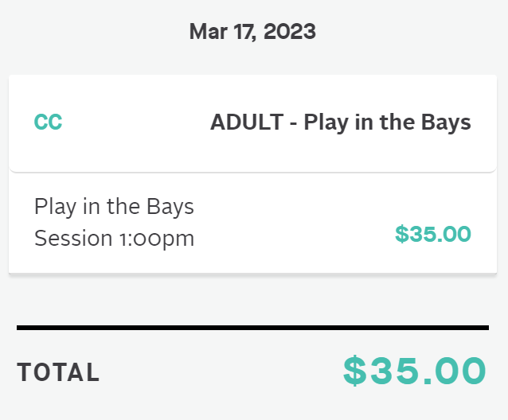The height and width of the screenshot is (420, 508).
Task: Select the Session 1:00pm line
Action: (x=114, y=239)
